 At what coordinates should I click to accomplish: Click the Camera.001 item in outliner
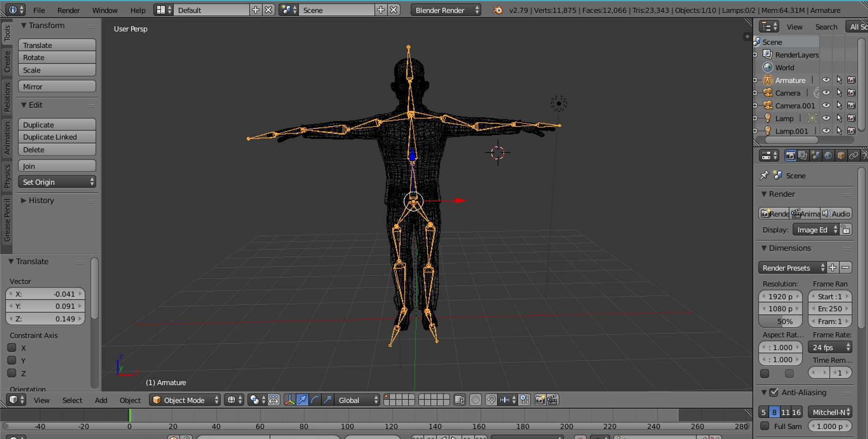[x=795, y=105]
